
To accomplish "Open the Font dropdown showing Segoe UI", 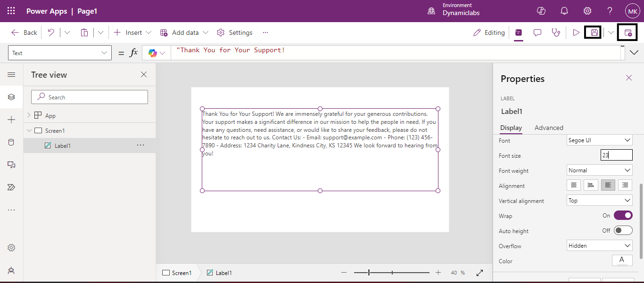I will [x=599, y=140].
